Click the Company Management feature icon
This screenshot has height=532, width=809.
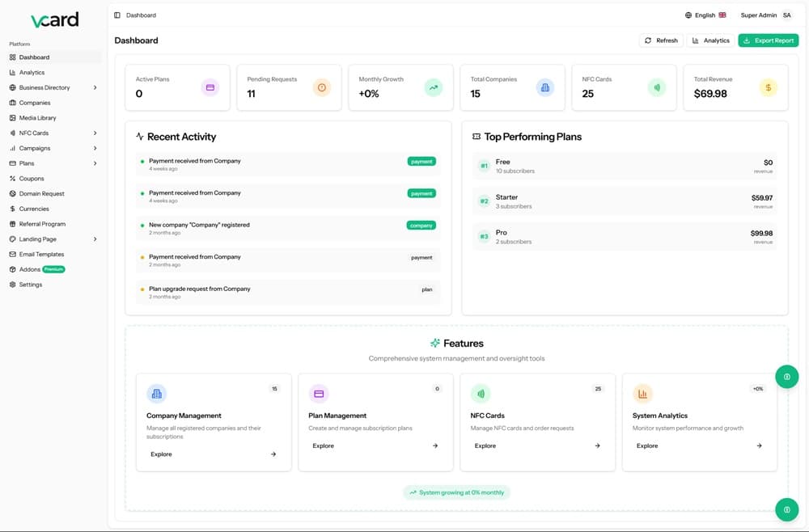(x=157, y=394)
